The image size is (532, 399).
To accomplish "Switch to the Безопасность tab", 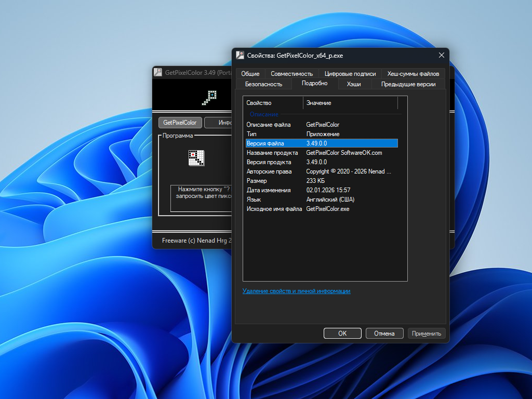I will coord(263,84).
